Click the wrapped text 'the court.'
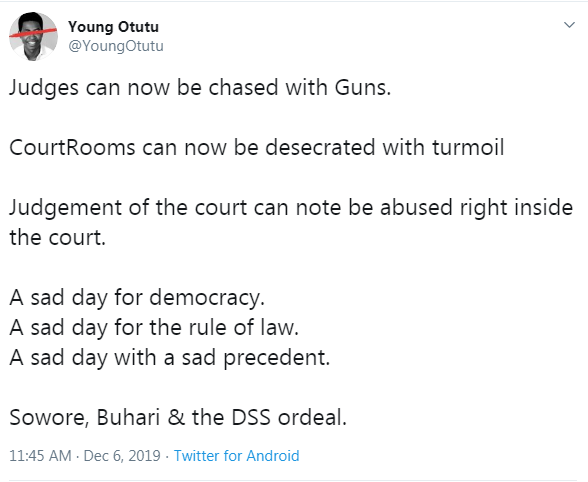The image size is (588, 482). coord(57,238)
